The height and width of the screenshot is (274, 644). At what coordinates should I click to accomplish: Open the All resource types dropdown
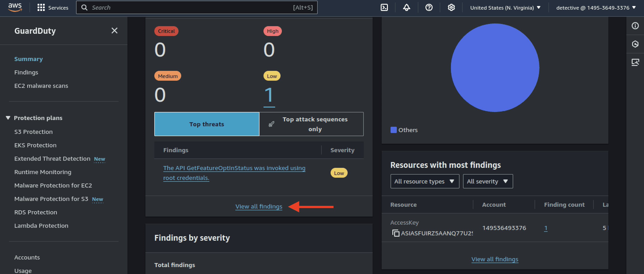[x=425, y=181]
